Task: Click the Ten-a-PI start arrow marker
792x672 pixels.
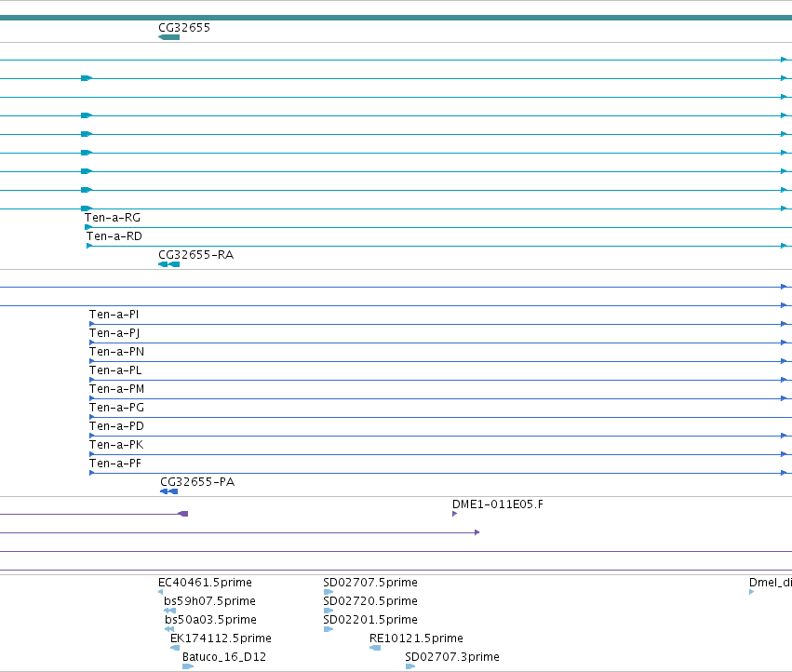Action: [91, 324]
